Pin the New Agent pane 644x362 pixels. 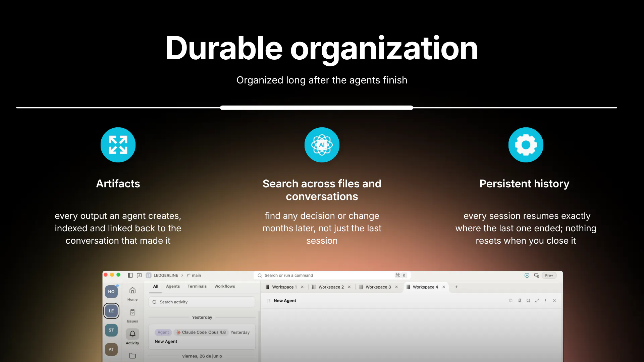[520, 301]
